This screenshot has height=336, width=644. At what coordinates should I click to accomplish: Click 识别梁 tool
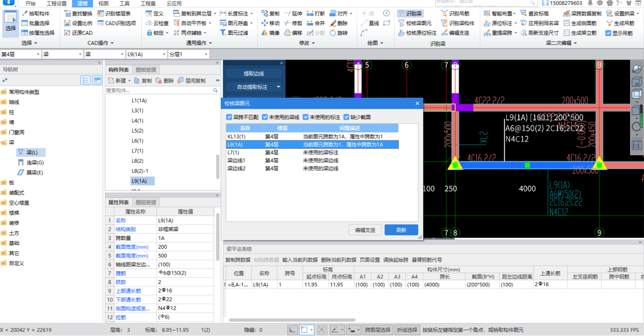coord(410,13)
